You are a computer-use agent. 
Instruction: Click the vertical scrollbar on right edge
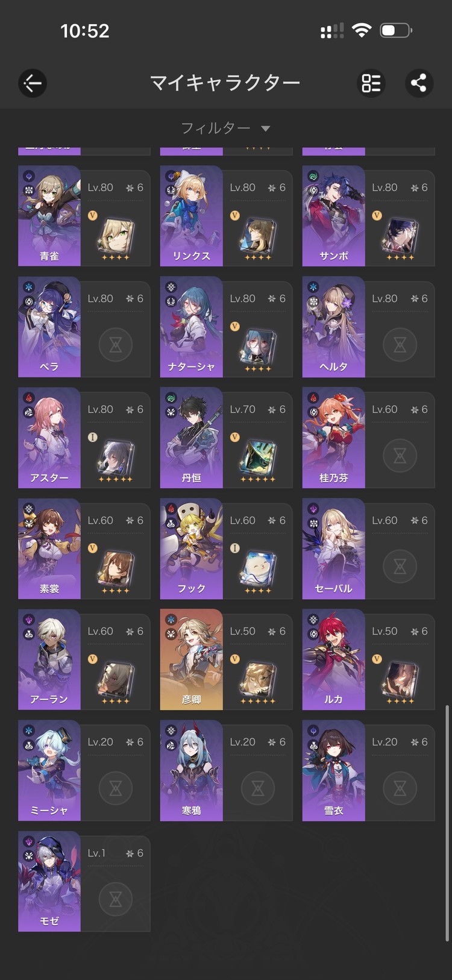click(447, 823)
